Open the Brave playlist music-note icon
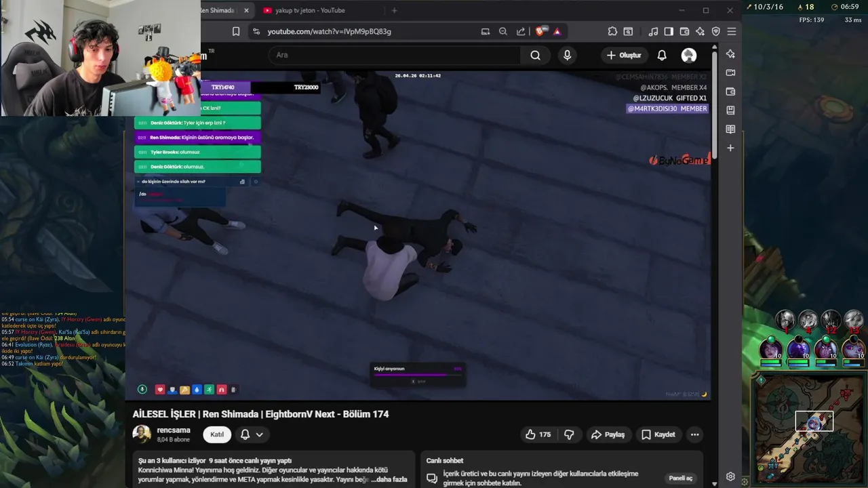868x488 pixels. [x=653, y=31]
